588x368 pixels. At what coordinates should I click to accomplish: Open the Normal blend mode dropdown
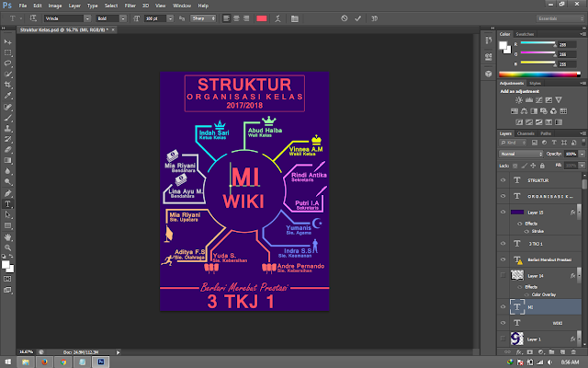click(x=519, y=153)
